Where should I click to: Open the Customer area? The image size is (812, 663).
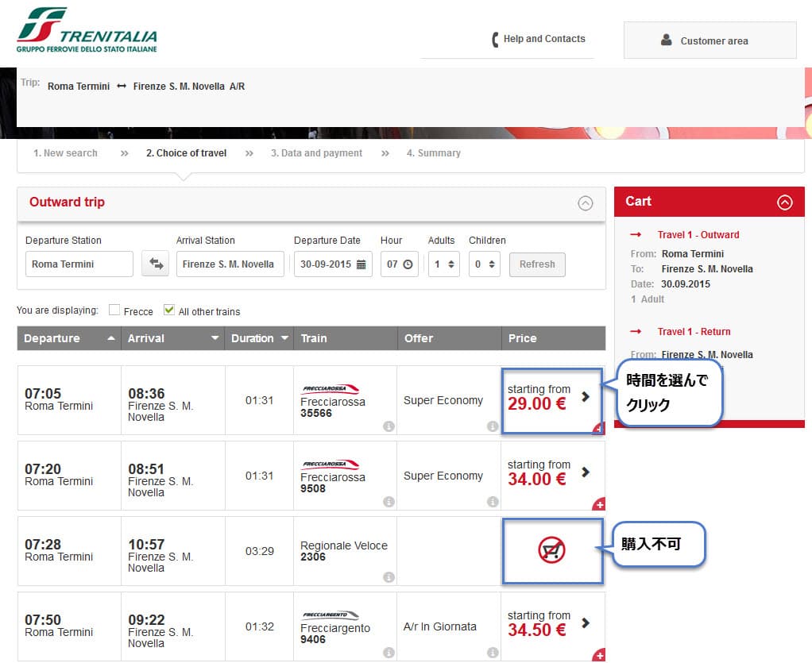(710, 40)
